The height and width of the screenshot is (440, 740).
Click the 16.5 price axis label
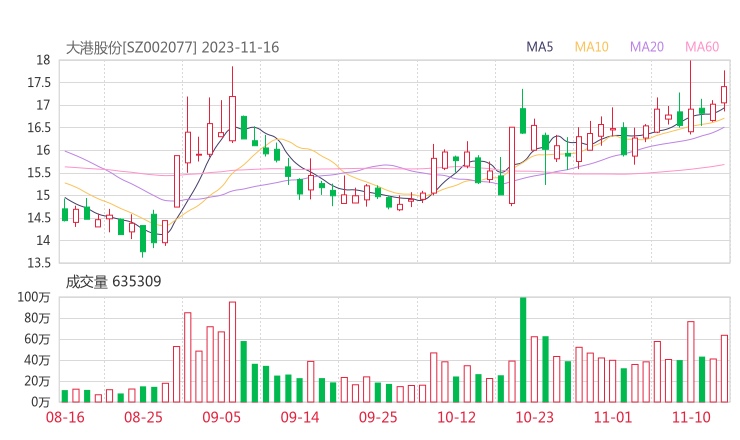coord(38,127)
